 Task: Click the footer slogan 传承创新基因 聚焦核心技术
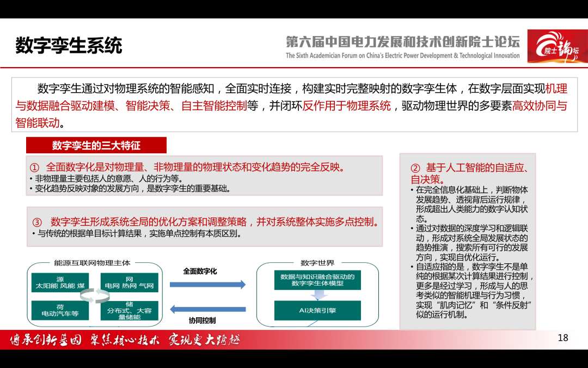click(x=124, y=340)
